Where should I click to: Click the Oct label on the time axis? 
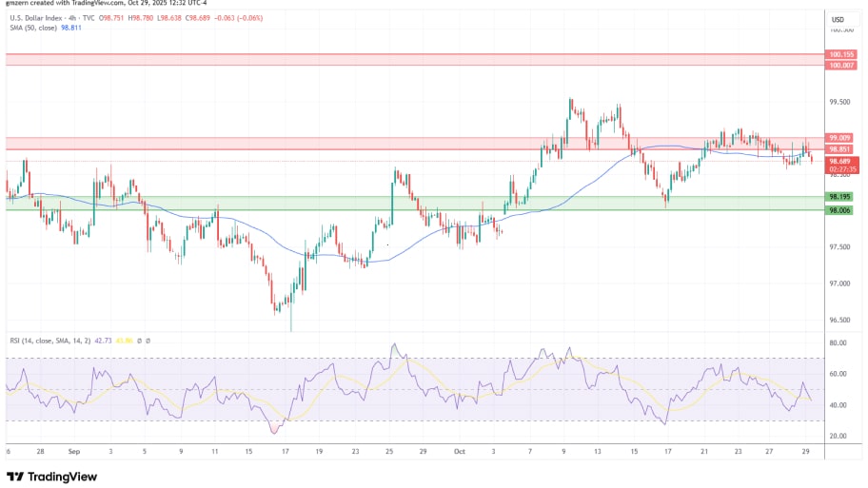coord(461,454)
